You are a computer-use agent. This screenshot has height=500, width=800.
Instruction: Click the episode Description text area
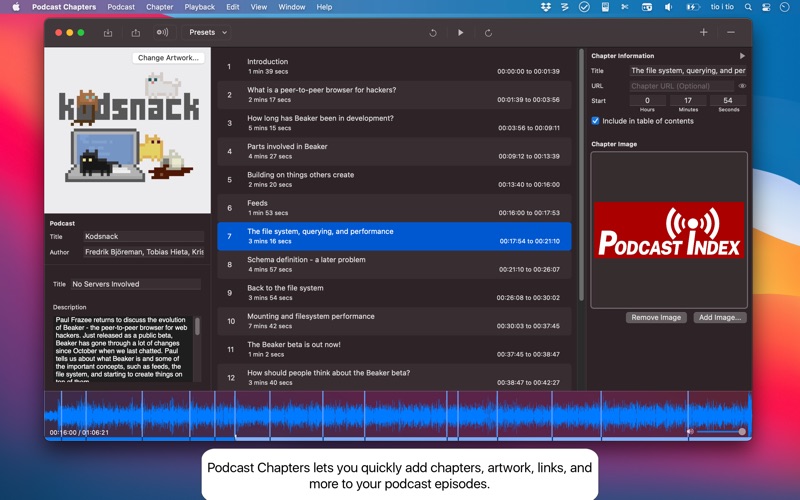(122, 349)
